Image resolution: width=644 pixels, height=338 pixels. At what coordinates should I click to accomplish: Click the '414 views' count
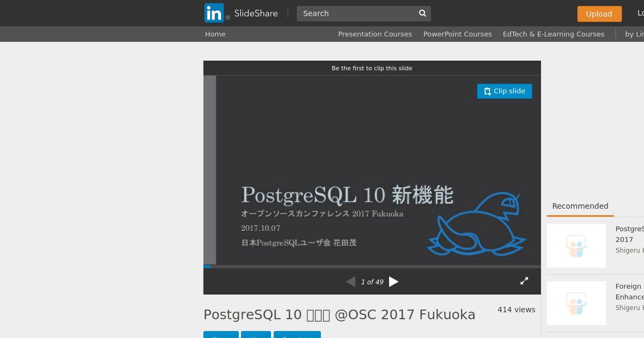(516, 310)
